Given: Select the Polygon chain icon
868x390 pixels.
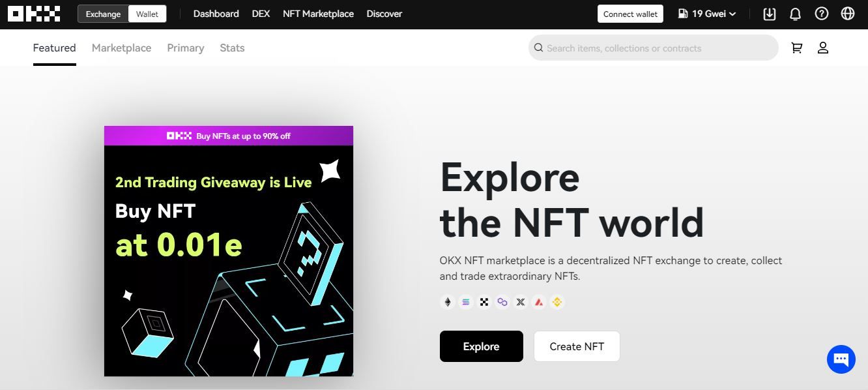Looking at the screenshot, I should point(502,302).
